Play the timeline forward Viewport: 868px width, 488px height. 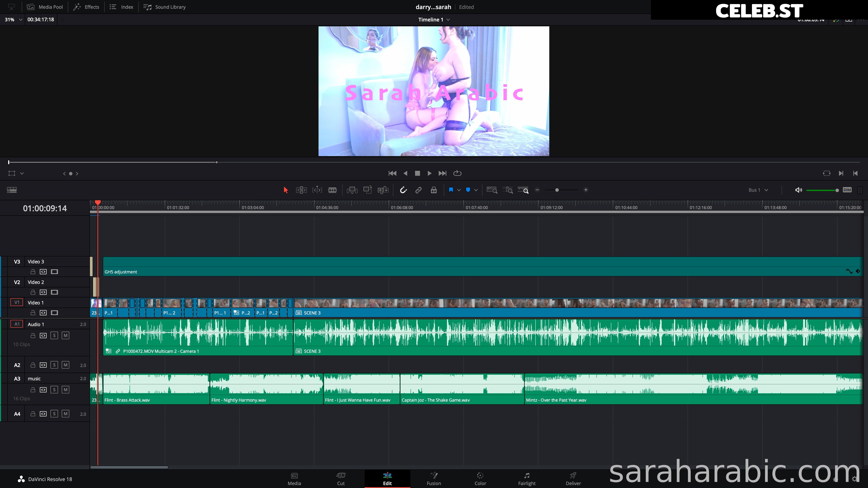click(x=430, y=174)
